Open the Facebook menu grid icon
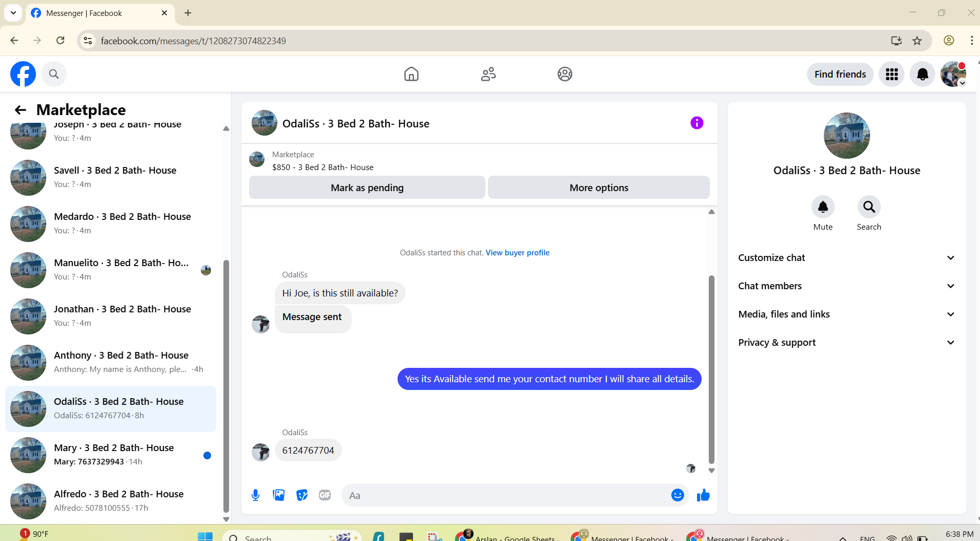The width and height of the screenshot is (980, 541). pos(892,74)
